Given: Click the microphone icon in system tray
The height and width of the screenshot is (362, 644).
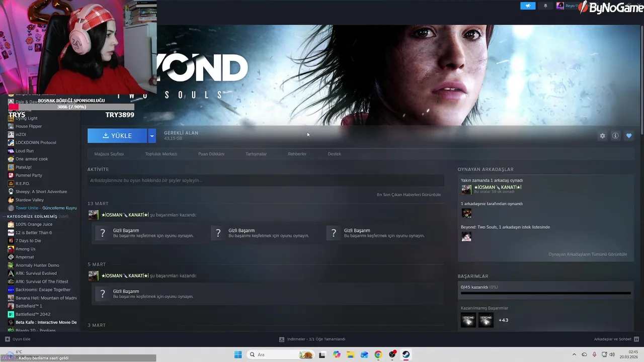Looking at the screenshot, I should point(594,354).
